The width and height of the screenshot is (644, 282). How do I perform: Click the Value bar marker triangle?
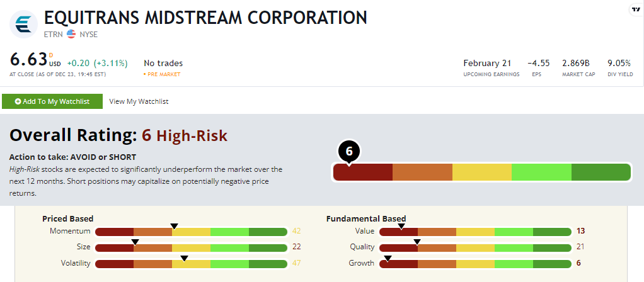401,226
